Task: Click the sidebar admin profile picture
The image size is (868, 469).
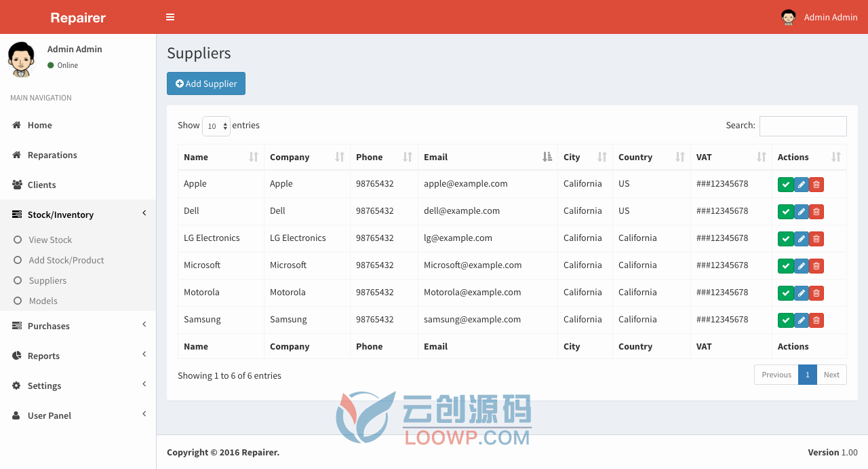Action: point(22,59)
